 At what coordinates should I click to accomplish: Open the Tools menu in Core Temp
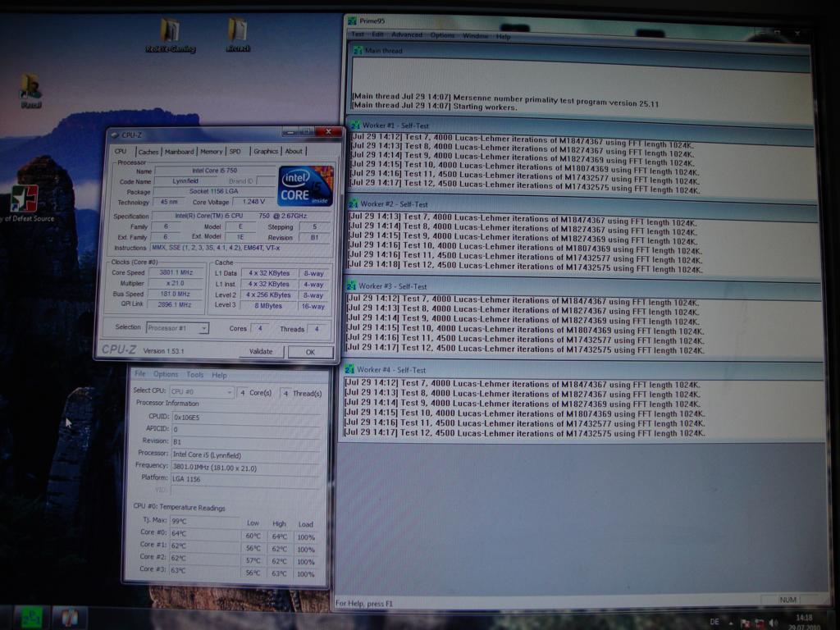194,375
